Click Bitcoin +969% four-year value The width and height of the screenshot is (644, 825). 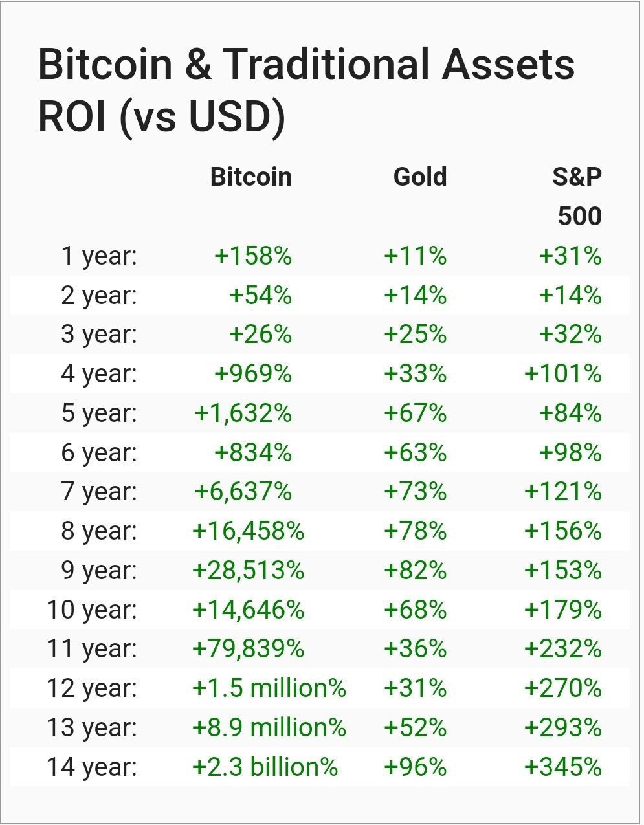(253, 374)
